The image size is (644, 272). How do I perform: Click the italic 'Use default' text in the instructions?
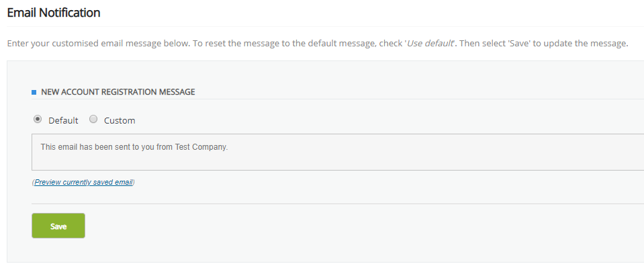(430, 44)
